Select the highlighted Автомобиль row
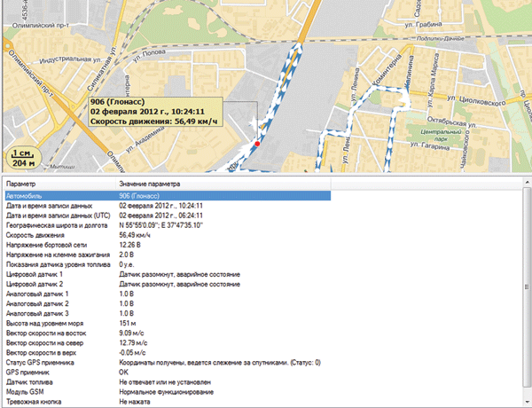 (x=167, y=195)
